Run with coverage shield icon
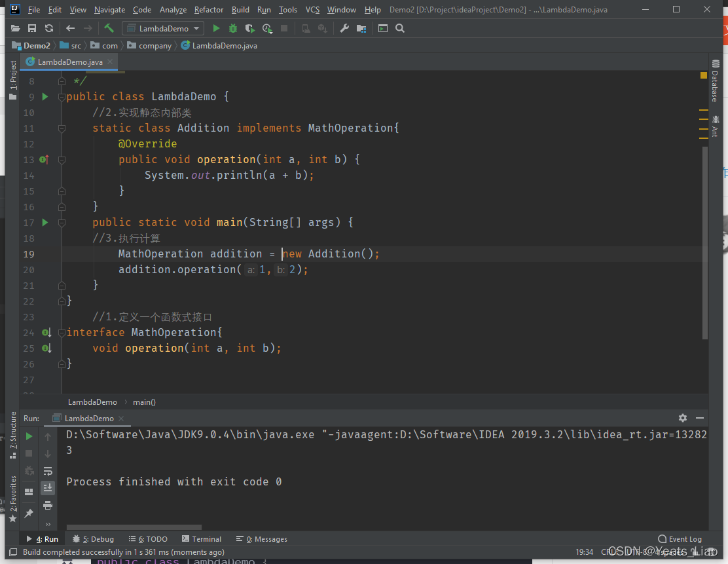 coord(250,28)
